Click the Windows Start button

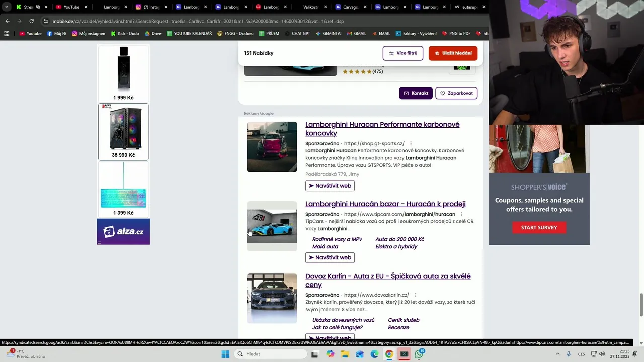tap(225, 354)
